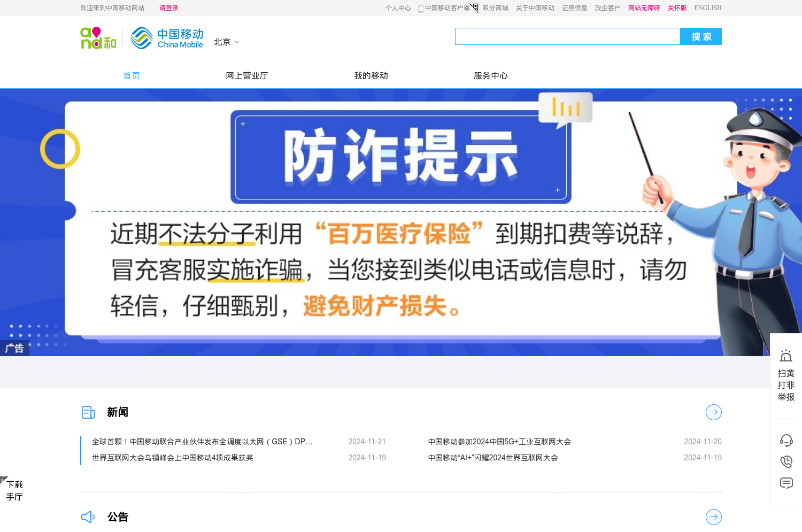802x532 pixels.
Task: Go to 积分商城
Action: [495, 8]
